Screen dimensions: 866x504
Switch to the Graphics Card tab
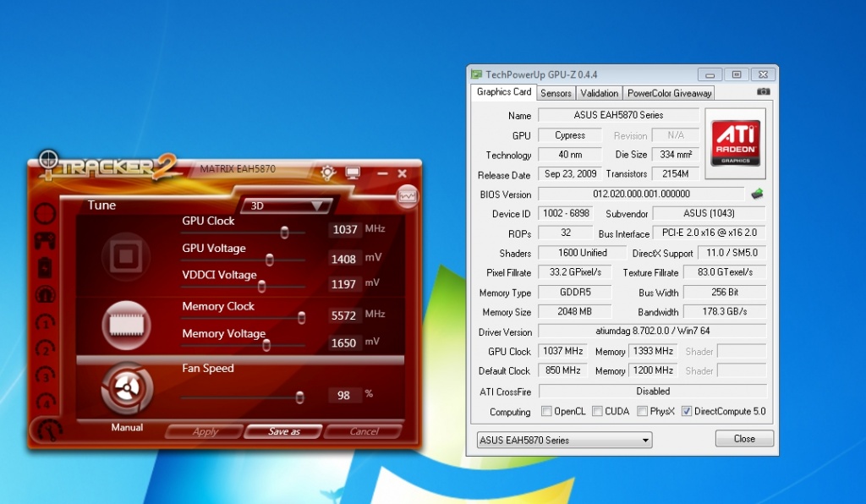click(x=504, y=92)
